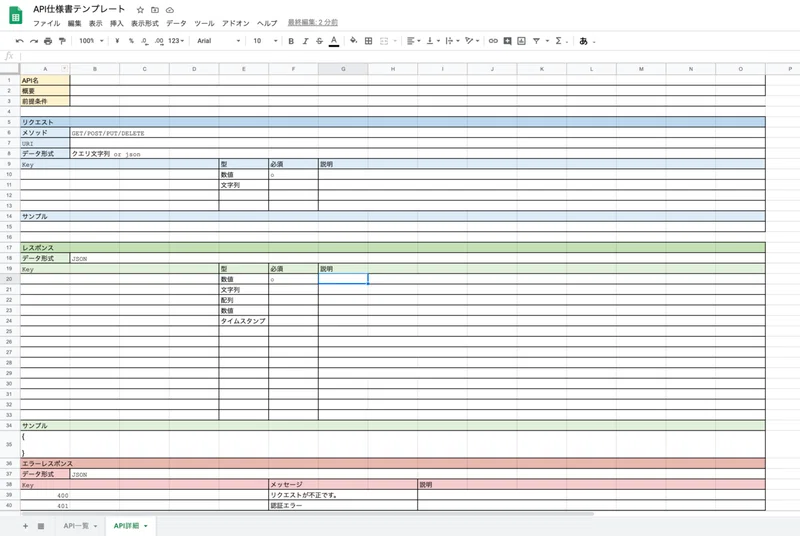Click the formula bar input
The height and width of the screenshot is (536, 800).
coord(408,56)
